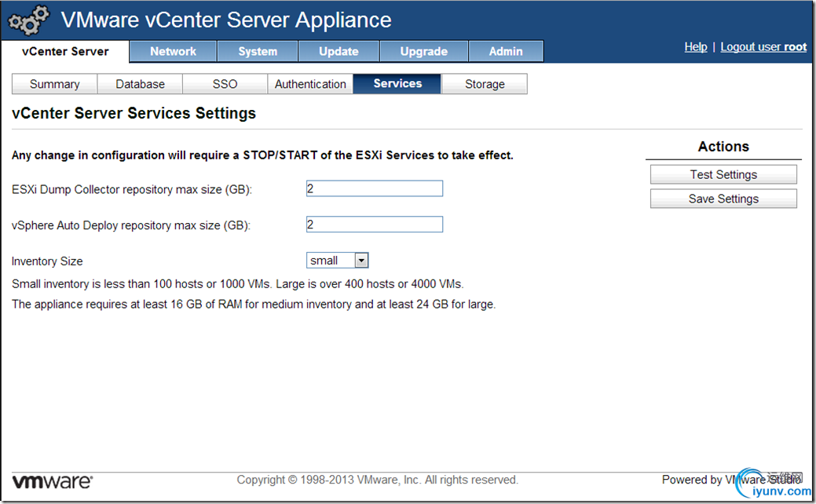Select the vCenter Server tab

[x=65, y=52]
